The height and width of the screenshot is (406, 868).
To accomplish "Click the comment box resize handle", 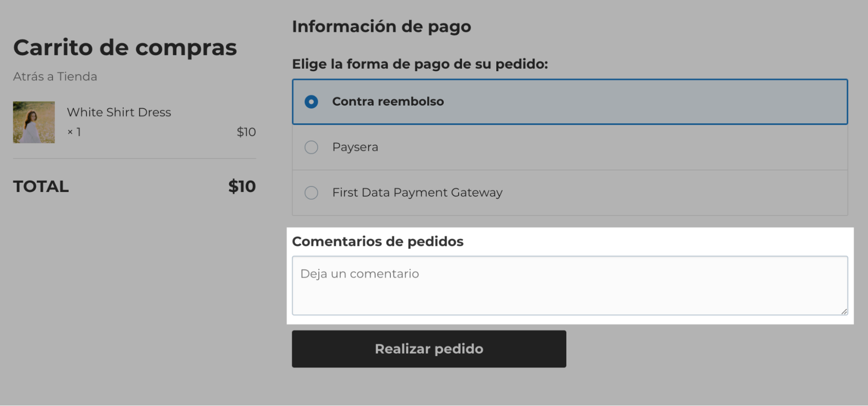I will tap(843, 311).
